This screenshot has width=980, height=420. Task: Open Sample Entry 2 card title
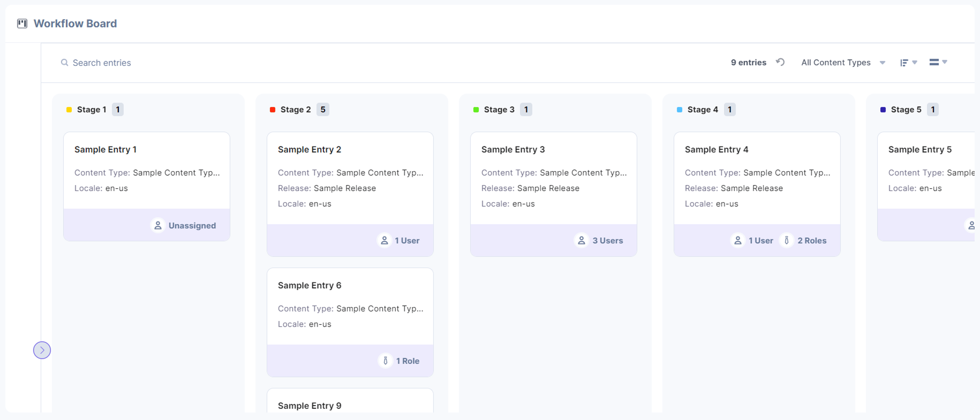pyautogui.click(x=309, y=149)
